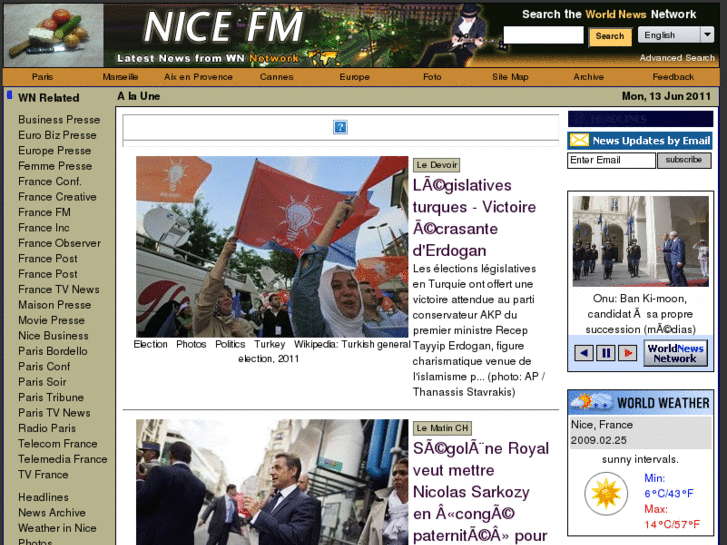Click the NICE FM logo
This screenshot has width=727, height=545.
tap(223, 27)
